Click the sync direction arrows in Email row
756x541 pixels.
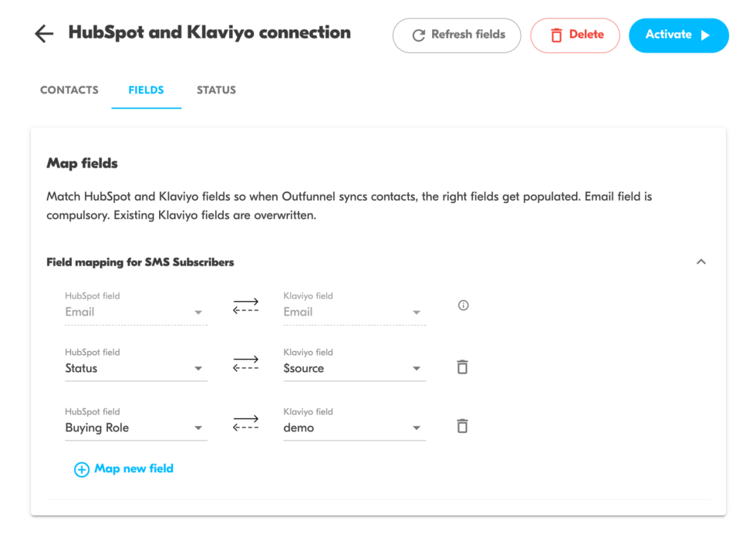pyautogui.click(x=245, y=306)
